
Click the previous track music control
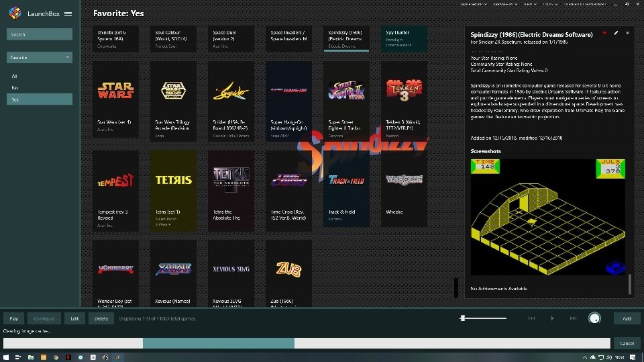pyautogui.click(x=531, y=318)
